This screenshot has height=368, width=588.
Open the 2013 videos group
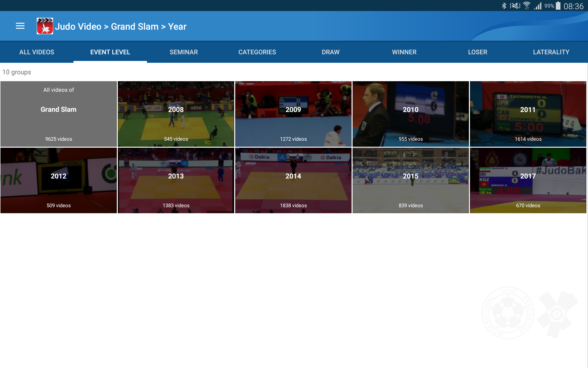tap(176, 180)
